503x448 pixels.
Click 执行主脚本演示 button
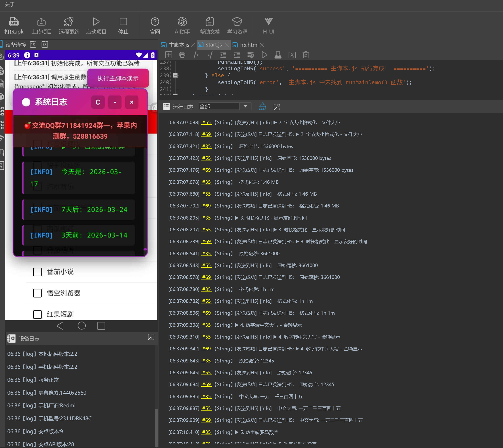click(x=118, y=78)
